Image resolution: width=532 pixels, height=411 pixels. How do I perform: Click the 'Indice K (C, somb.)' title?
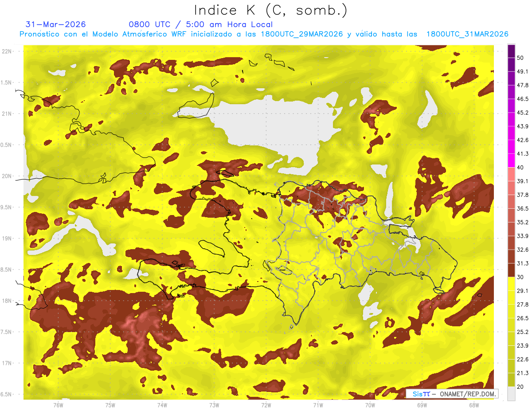point(270,11)
